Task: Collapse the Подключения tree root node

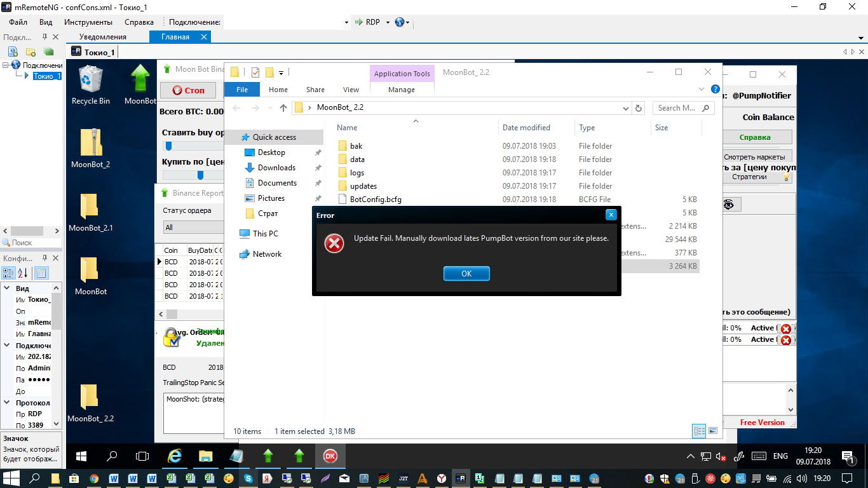Action: tap(5, 65)
